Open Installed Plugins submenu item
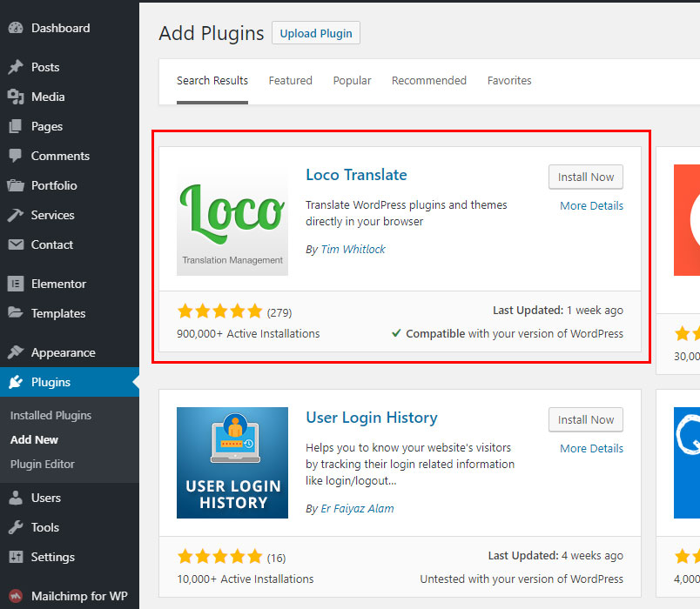The height and width of the screenshot is (609, 700). pos(50,415)
